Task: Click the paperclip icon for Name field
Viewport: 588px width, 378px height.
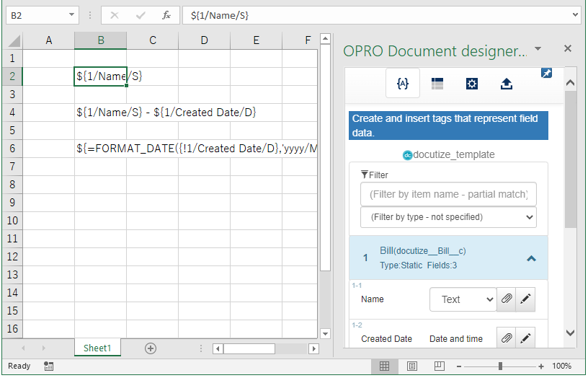Action: (507, 299)
